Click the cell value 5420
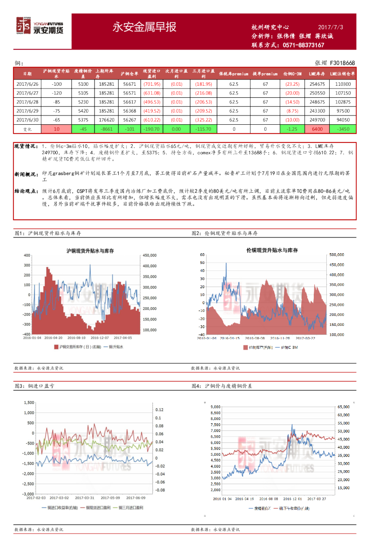The width and height of the screenshot is (392, 554). tap(83, 111)
